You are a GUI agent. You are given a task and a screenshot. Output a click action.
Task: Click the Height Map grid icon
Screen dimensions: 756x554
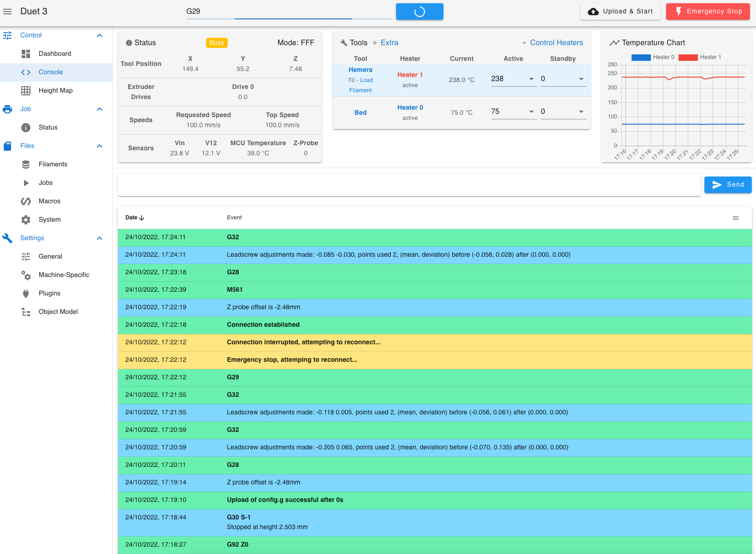click(x=26, y=90)
